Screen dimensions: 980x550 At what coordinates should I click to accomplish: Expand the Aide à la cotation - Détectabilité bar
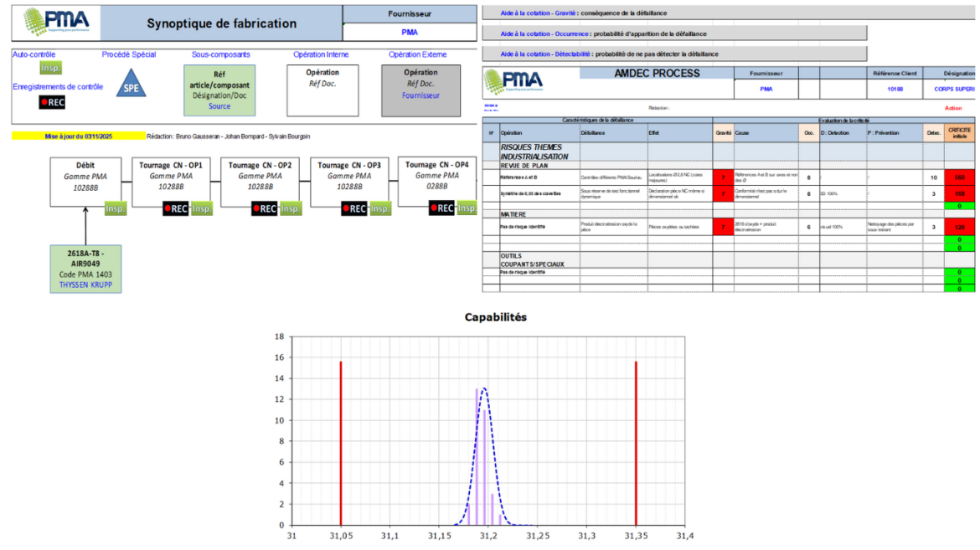673,54
